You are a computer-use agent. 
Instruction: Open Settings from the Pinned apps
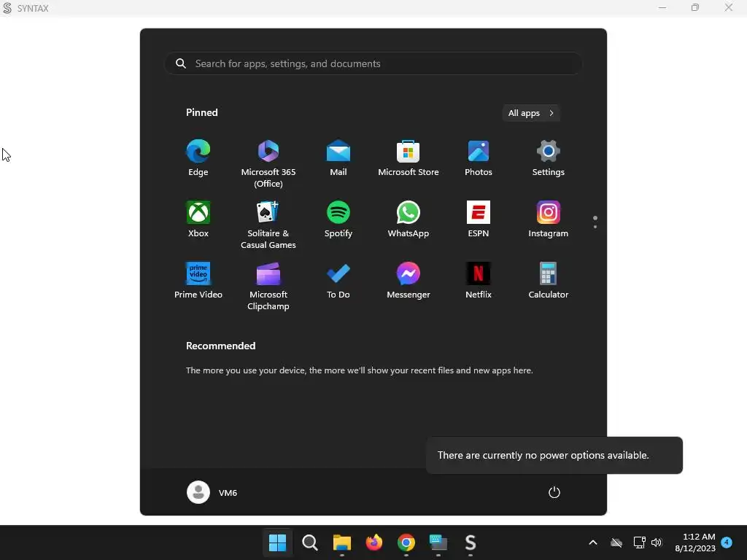[549, 158]
